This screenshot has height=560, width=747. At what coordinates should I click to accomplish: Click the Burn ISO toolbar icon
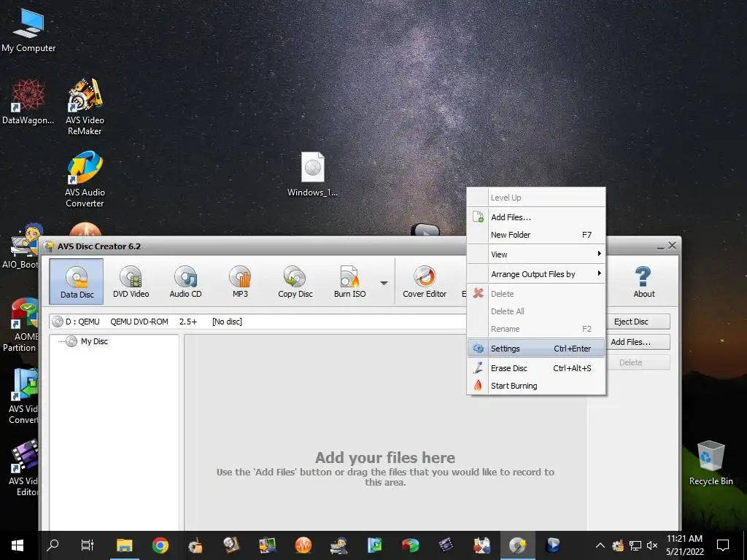coord(349,281)
